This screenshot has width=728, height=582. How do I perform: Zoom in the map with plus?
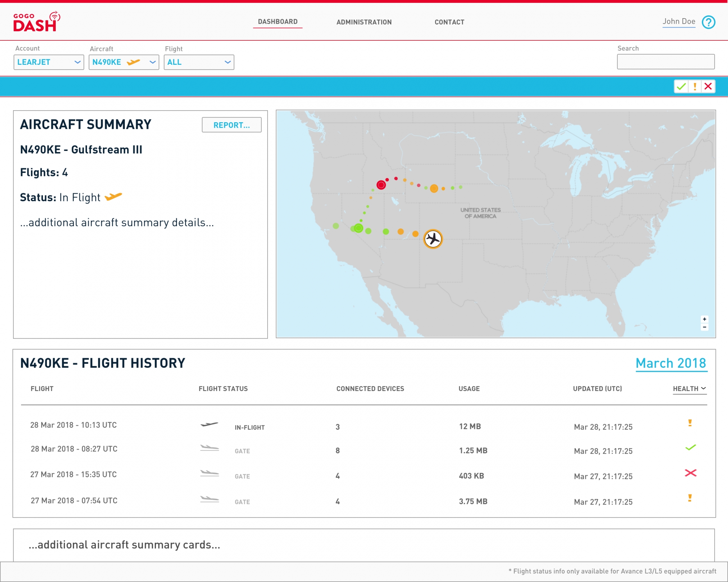704,319
